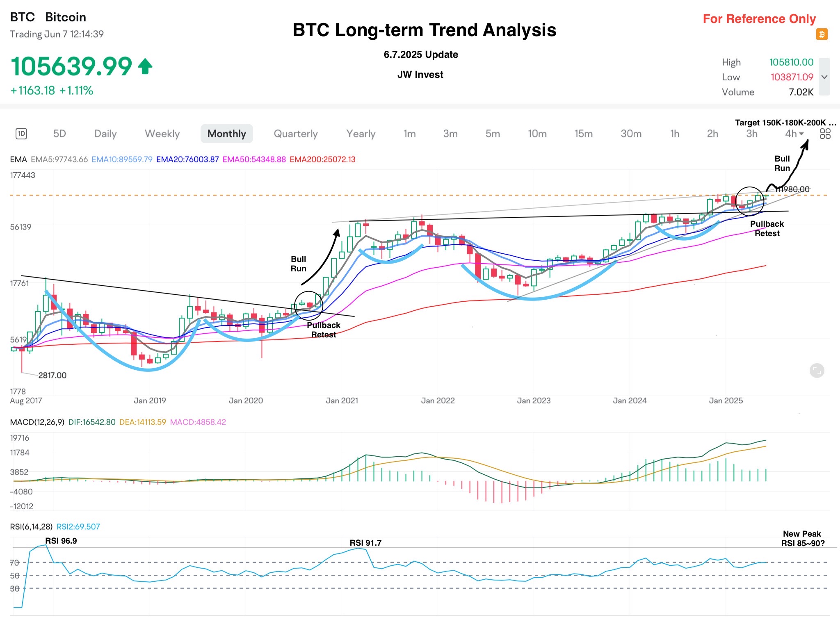
Task: Switch to the Yearly view
Action: point(361,134)
